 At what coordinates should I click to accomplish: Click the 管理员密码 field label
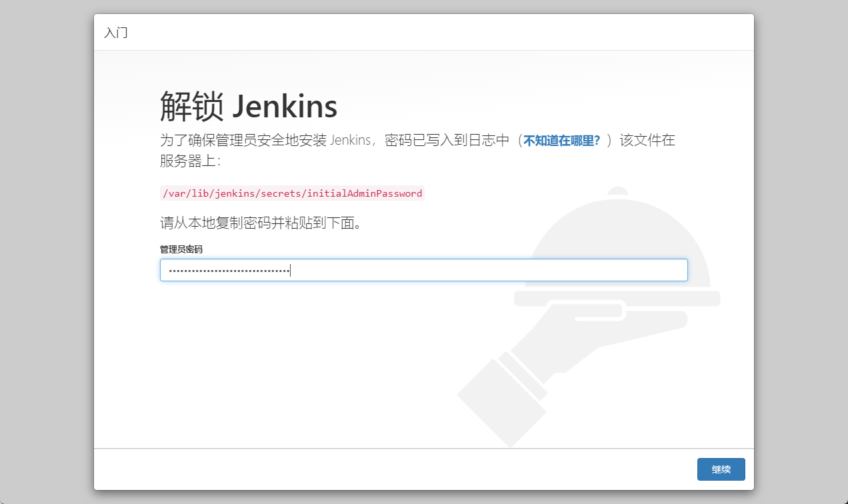coord(181,249)
